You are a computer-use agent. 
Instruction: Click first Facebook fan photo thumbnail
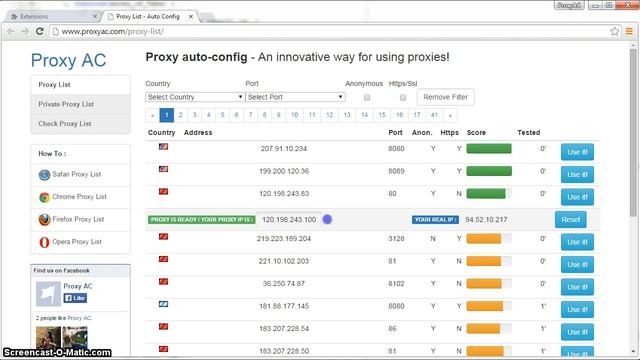coord(48,337)
